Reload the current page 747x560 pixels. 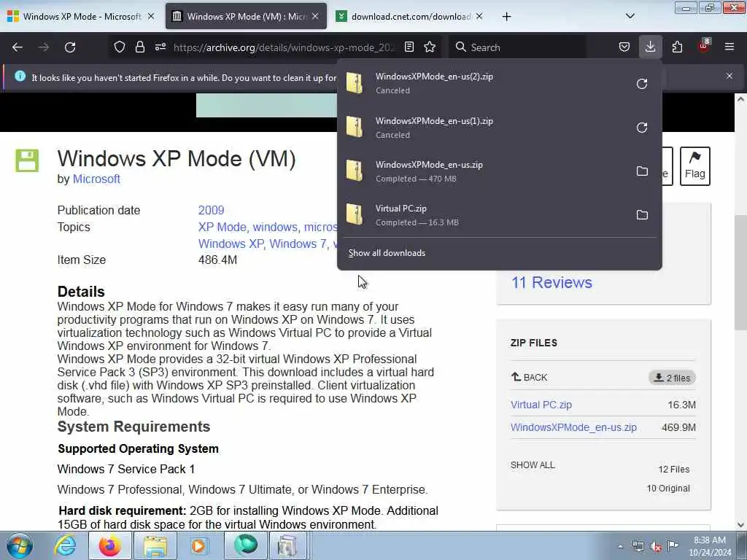[70, 47]
